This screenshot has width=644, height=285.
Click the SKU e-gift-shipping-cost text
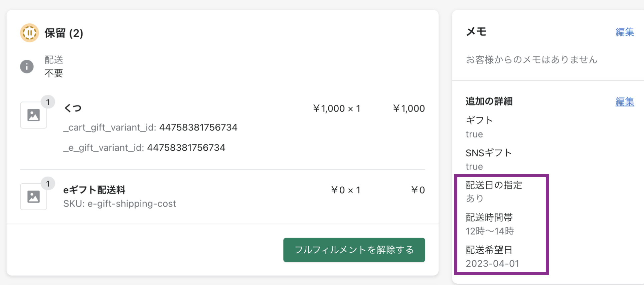click(x=120, y=204)
